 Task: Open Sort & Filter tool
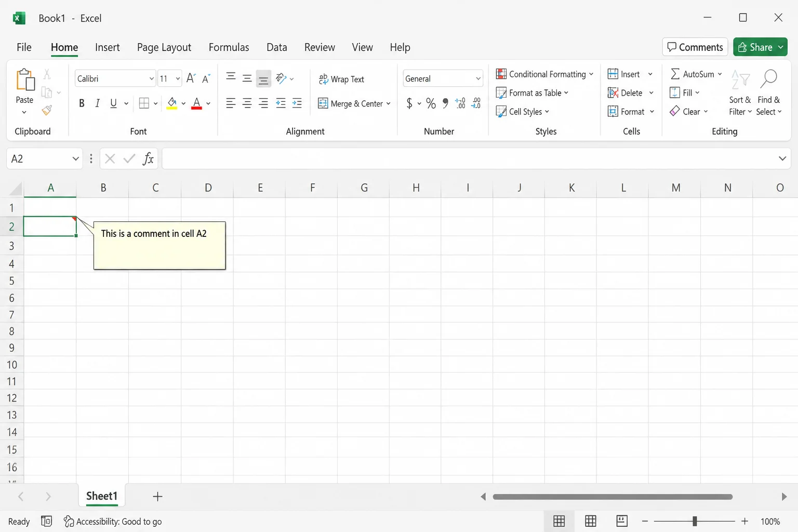point(740,91)
